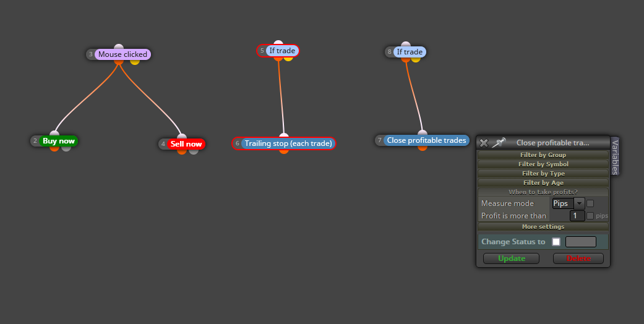Viewport: 644px width, 324px height.
Task: Open the Measure mode Pips dropdown
Action: [x=568, y=203]
